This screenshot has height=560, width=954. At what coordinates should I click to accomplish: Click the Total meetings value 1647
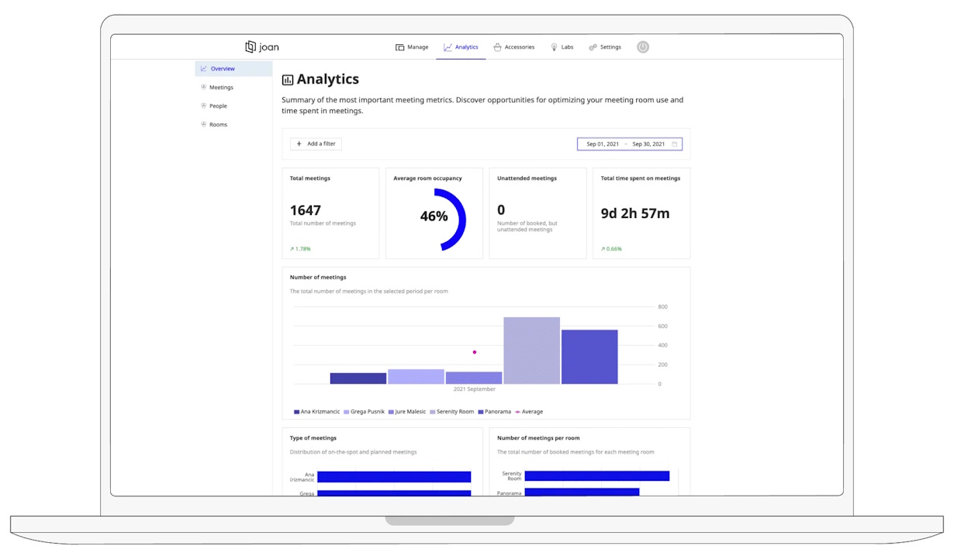coord(306,210)
